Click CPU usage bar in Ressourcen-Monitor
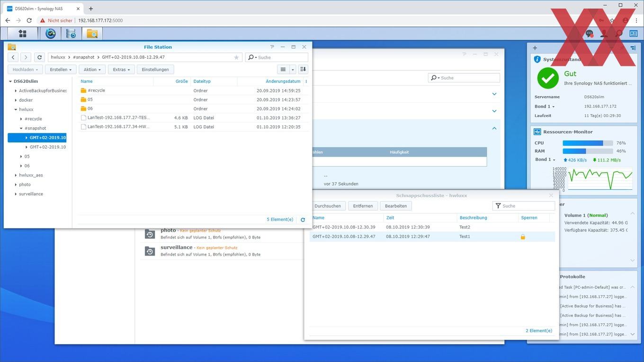Screen dimensions: 644x362 (x=588, y=143)
